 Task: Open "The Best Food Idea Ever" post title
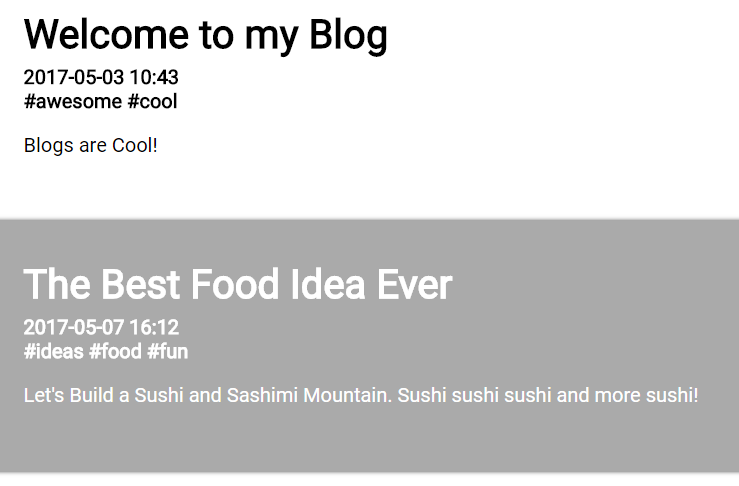(237, 285)
